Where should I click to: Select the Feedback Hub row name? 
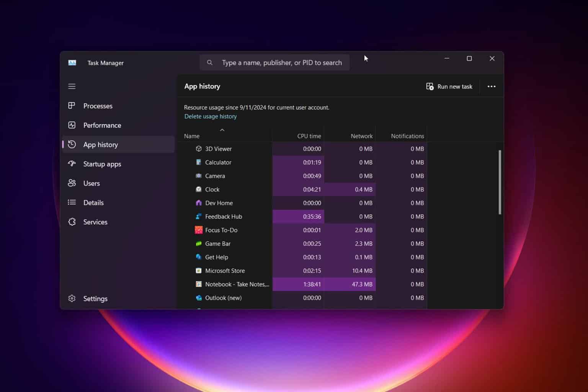(x=224, y=216)
